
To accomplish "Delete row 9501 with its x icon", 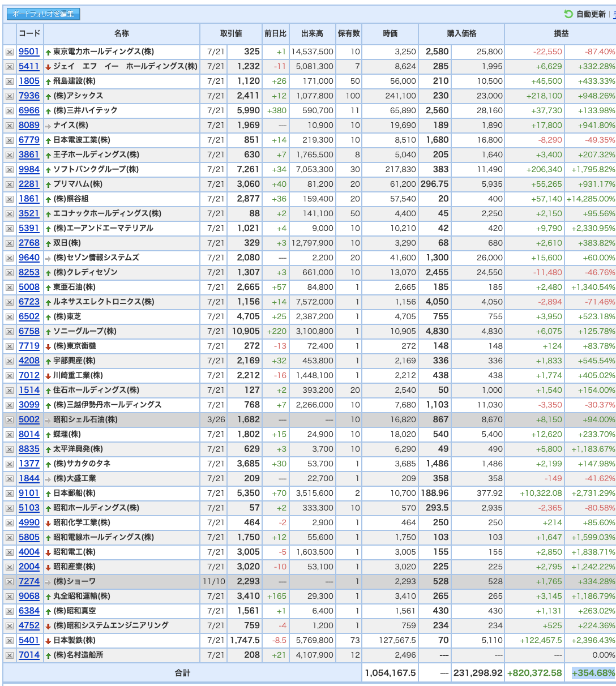I will [10, 52].
